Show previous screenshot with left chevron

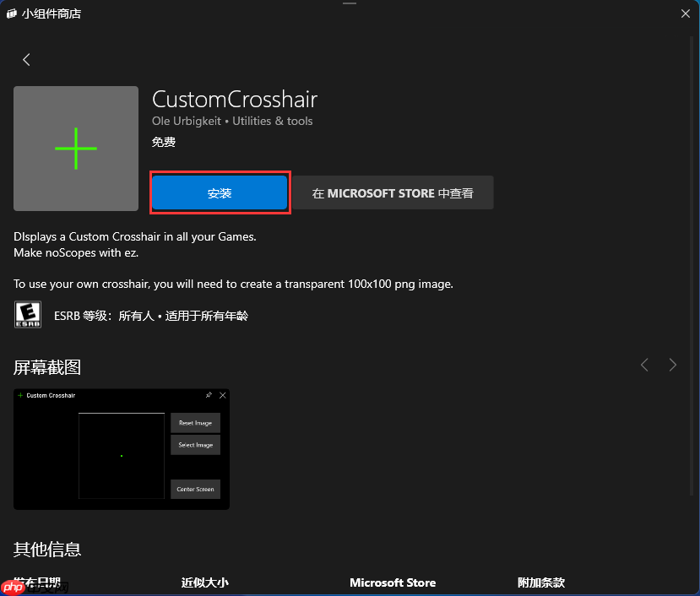644,365
